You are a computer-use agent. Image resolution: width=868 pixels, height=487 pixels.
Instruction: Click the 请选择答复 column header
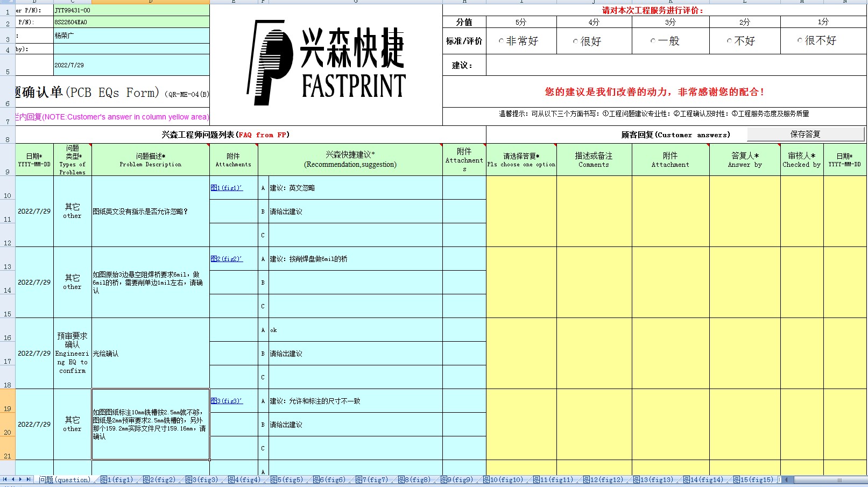(521, 160)
